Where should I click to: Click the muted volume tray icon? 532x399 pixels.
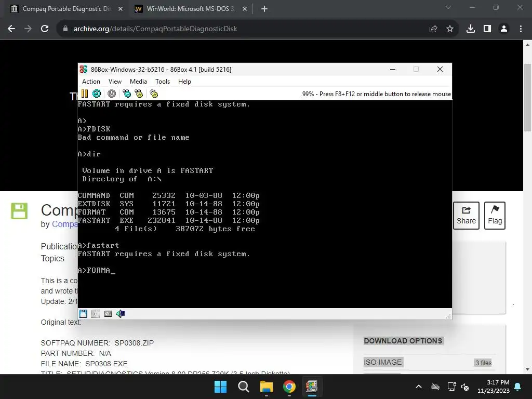click(x=465, y=387)
